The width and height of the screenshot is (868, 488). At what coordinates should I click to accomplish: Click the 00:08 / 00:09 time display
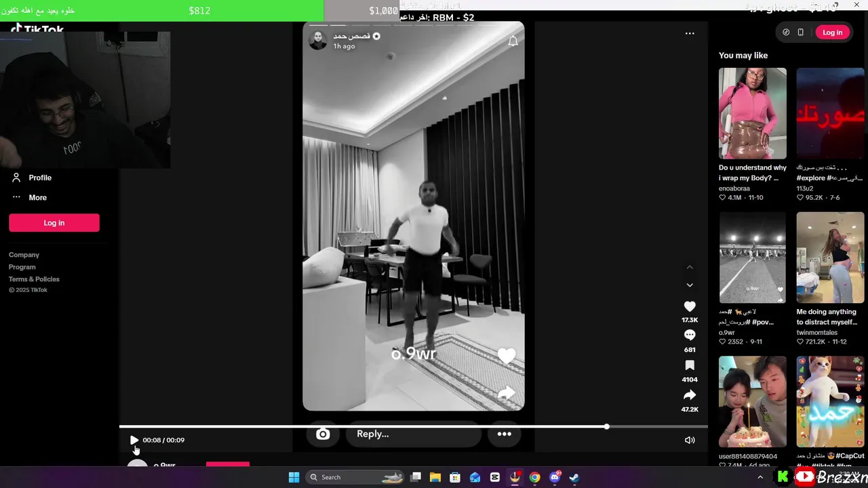pyautogui.click(x=163, y=440)
